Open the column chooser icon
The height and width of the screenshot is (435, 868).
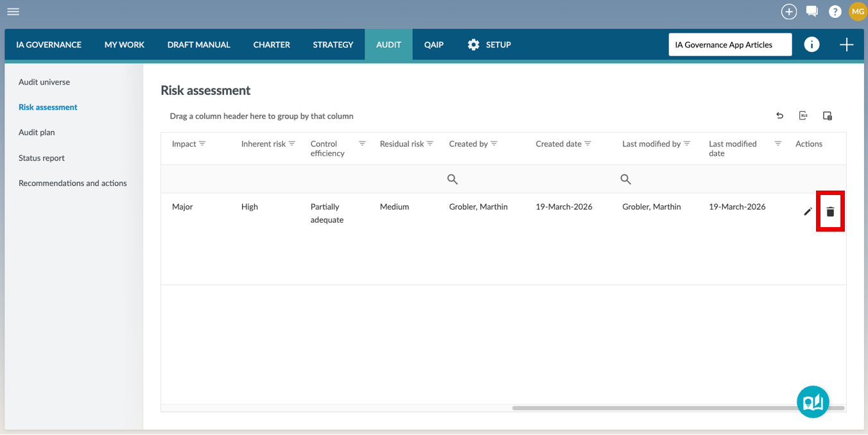(828, 115)
